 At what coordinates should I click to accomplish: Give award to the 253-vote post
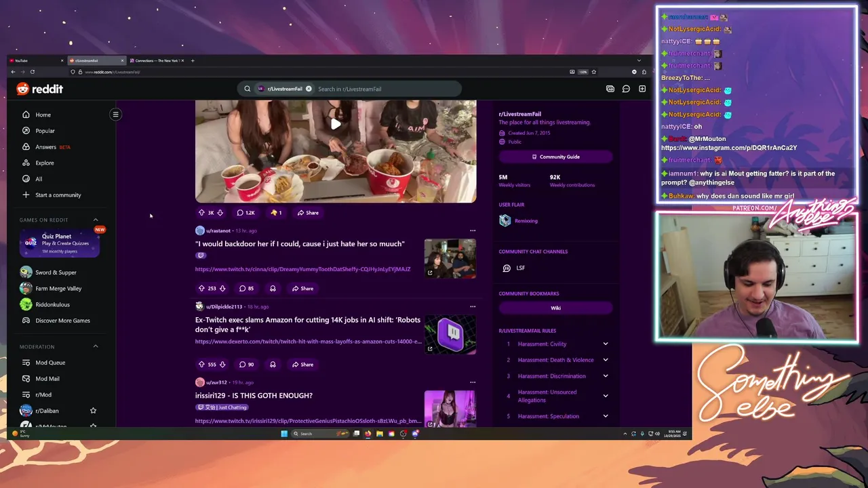pyautogui.click(x=273, y=289)
